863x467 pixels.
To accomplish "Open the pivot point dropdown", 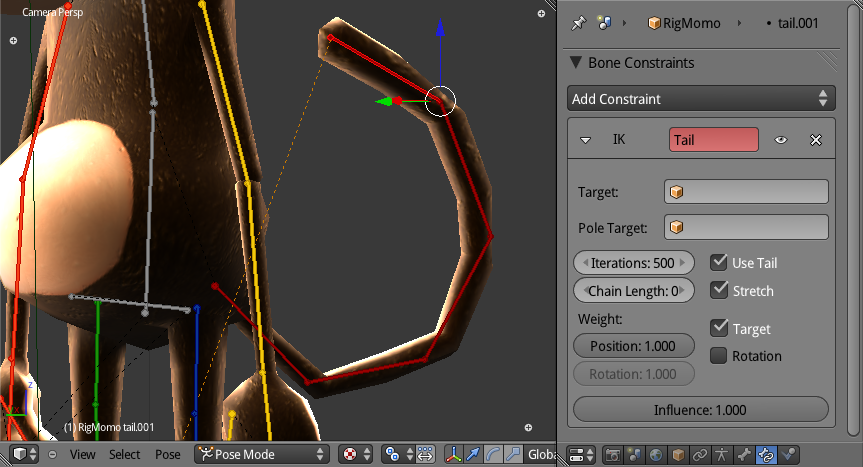I will (397, 454).
